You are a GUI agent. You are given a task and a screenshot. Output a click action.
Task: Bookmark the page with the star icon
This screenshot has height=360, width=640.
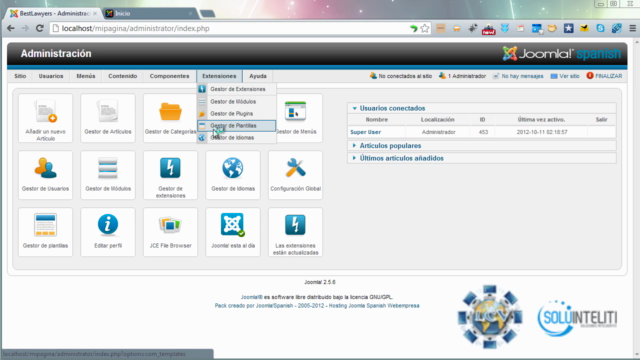coord(425,29)
